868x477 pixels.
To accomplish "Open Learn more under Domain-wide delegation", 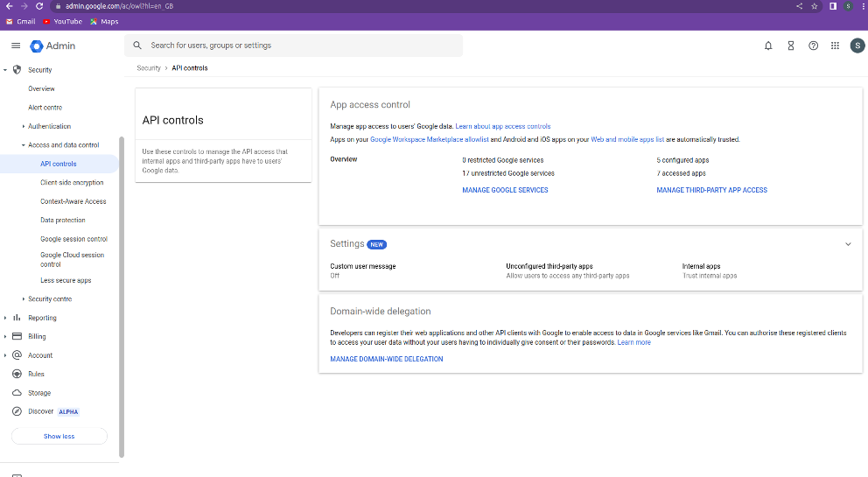I will [x=633, y=342].
